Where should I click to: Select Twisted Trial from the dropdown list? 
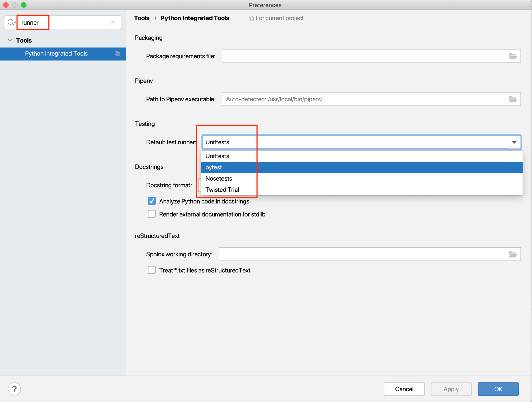click(x=362, y=190)
